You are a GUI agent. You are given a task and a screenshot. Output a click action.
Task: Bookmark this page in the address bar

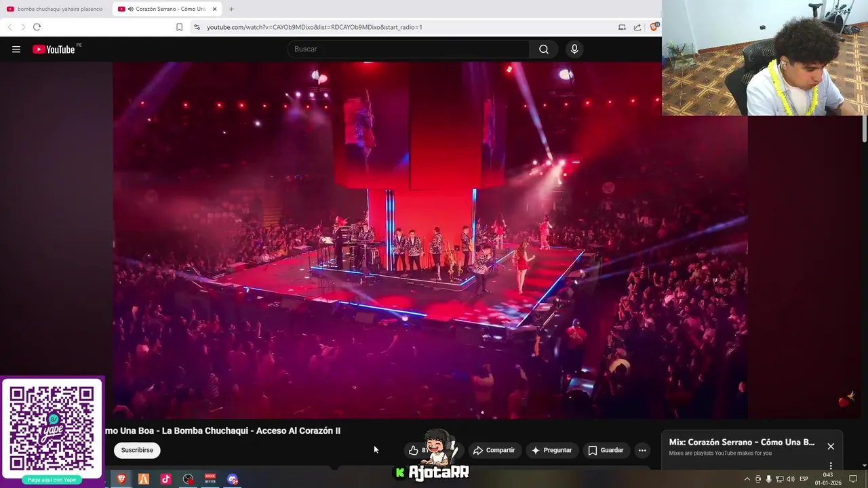click(x=179, y=27)
